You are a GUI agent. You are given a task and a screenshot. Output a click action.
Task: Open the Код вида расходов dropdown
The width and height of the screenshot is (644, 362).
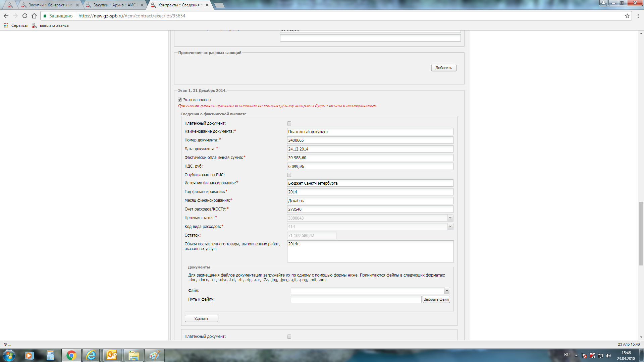pyautogui.click(x=450, y=227)
